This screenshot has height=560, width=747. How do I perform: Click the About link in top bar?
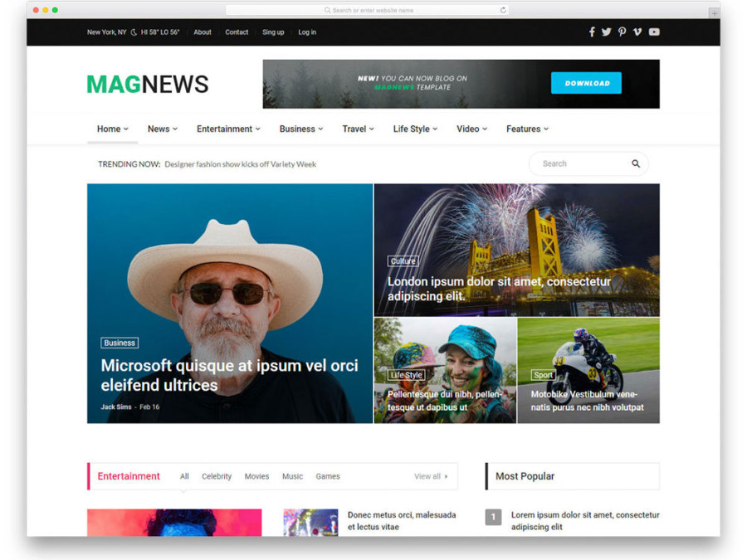[x=203, y=32]
